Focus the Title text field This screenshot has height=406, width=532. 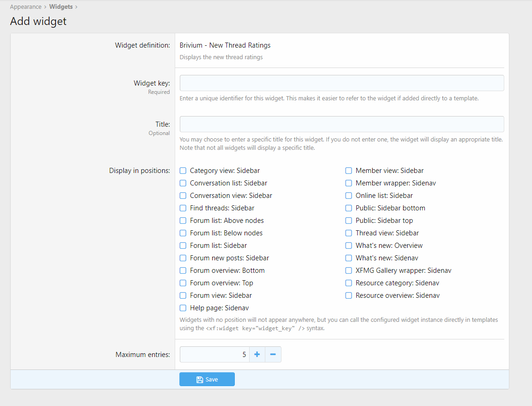[342, 124]
